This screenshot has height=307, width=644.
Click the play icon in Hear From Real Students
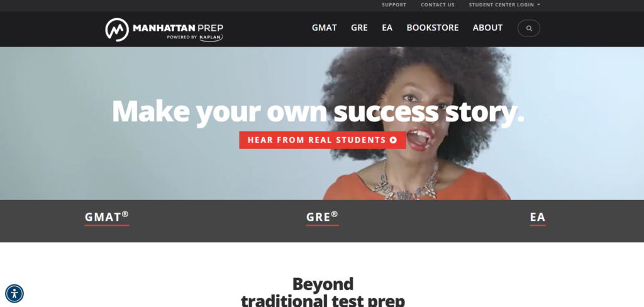[x=393, y=140]
